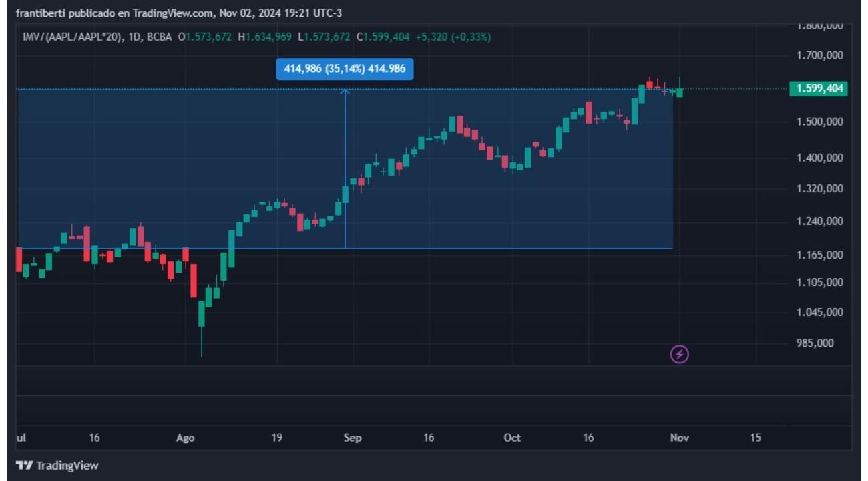The image size is (868, 481).
Task: Click the 1.105,000 price axis label
Action: pyautogui.click(x=819, y=282)
